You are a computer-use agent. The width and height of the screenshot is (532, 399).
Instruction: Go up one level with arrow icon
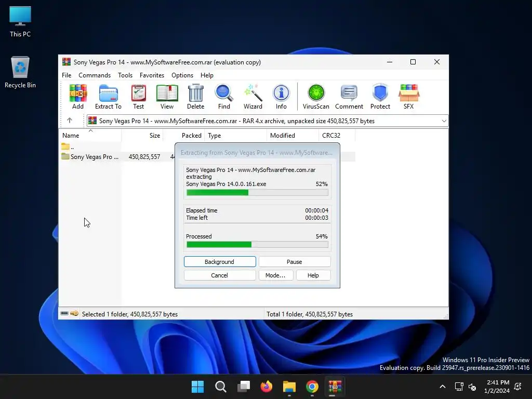(x=70, y=121)
